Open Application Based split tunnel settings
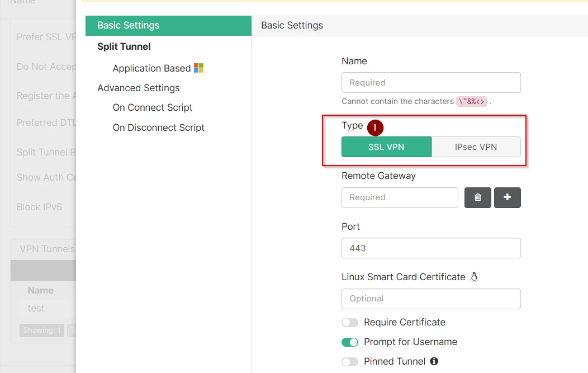Viewport: 588px width, 373px height. [x=151, y=68]
